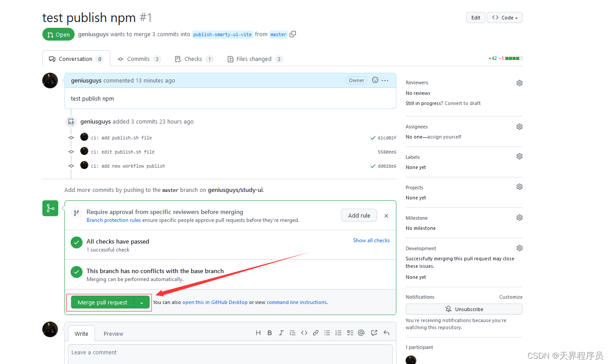The width and height of the screenshot is (610, 364).
Task: Open commit 'ci: add publish.sh file'
Action: pos(121,138)
